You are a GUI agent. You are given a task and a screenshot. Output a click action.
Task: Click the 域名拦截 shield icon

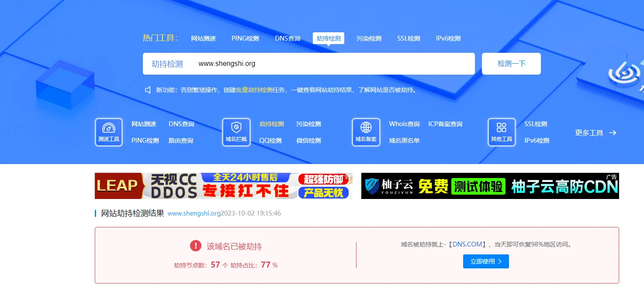[x=236, y=128]
